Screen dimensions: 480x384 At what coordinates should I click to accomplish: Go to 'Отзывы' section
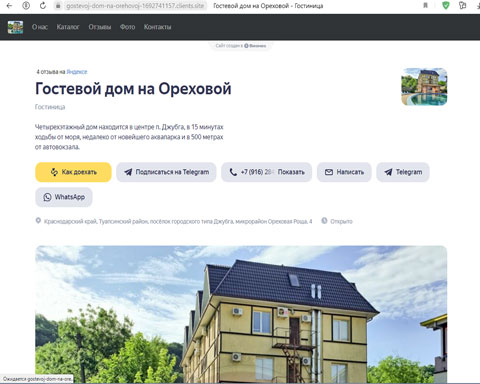click(x=100, y=27)
